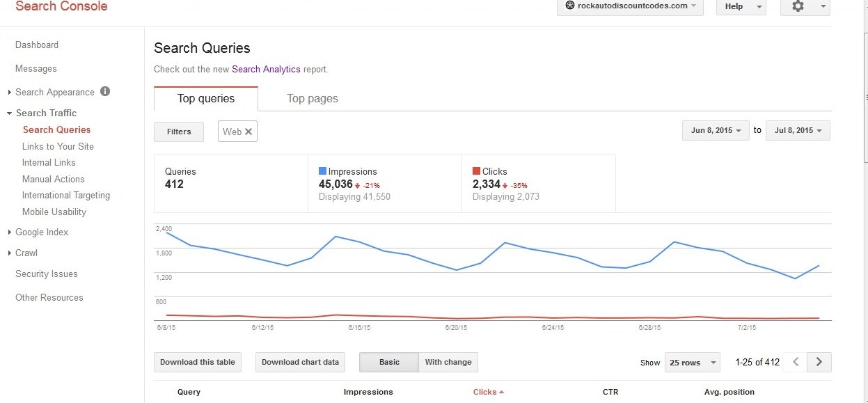This screenshot has height=403, width=868.
Task: Click the Filters button
Action: click(x=179, y=132)
